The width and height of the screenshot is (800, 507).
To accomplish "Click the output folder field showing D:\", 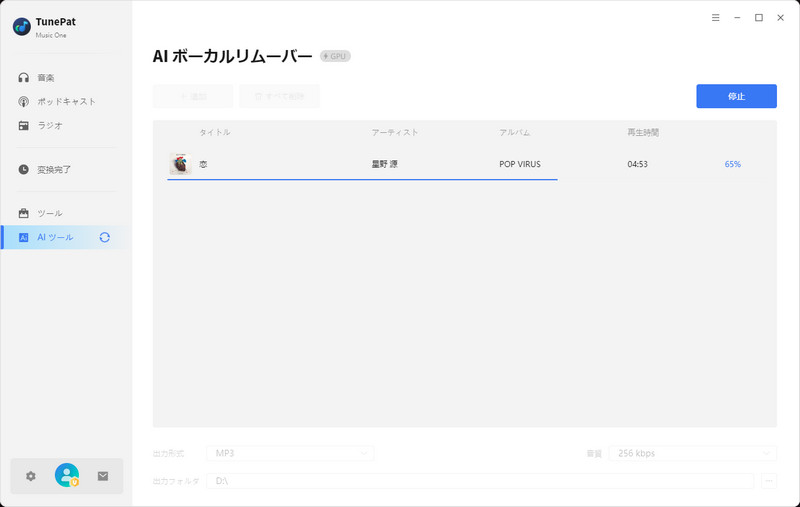I will (480, 480).
